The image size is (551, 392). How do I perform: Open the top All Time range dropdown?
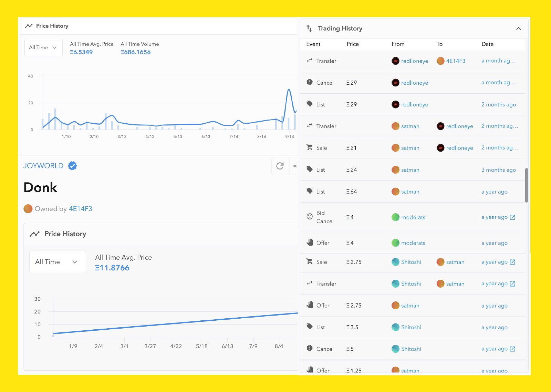click(43, 48)
